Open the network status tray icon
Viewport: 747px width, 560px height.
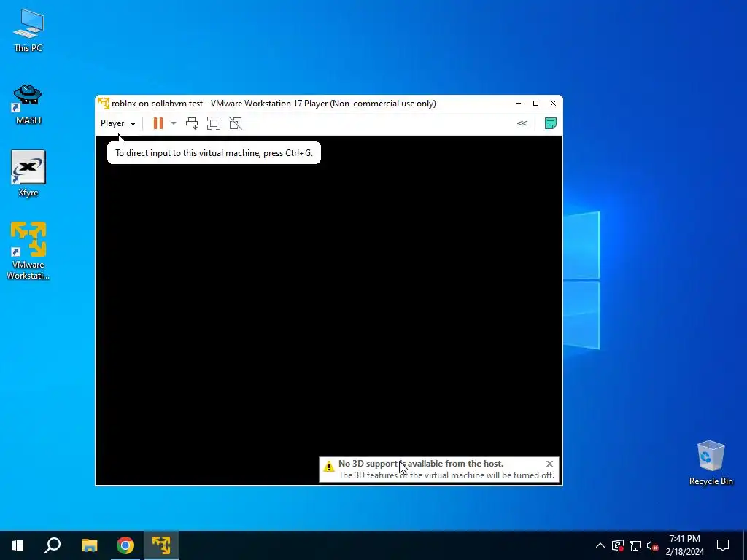(635, 545)
